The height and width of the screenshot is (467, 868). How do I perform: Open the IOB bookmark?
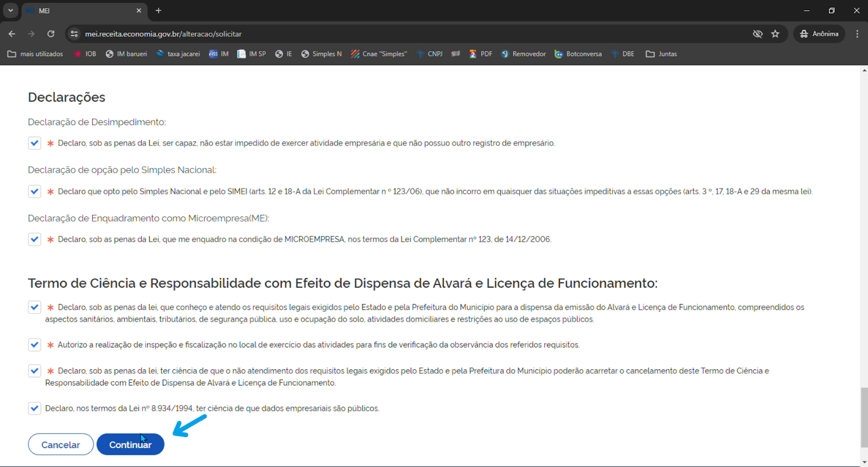[85, 54]
